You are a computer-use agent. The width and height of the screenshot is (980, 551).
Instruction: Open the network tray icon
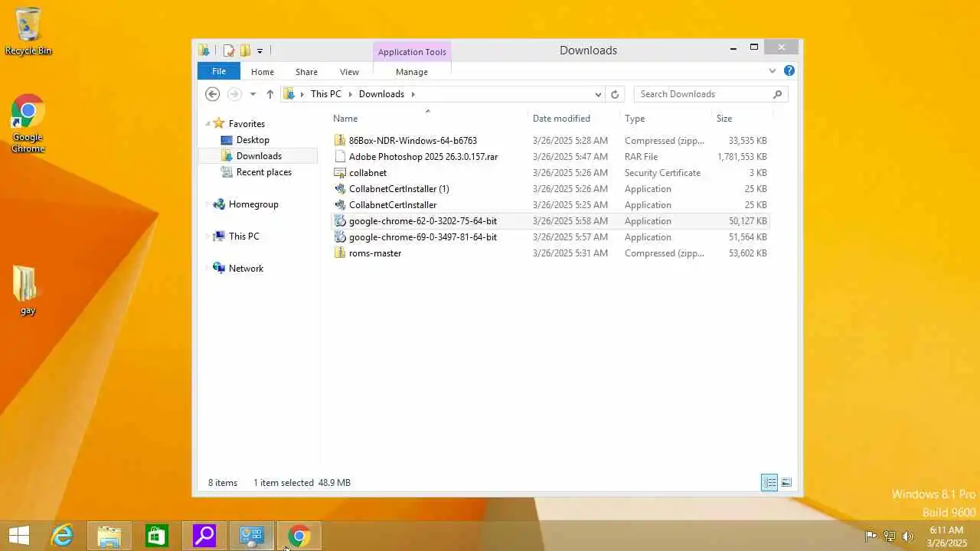click(890, 536)
